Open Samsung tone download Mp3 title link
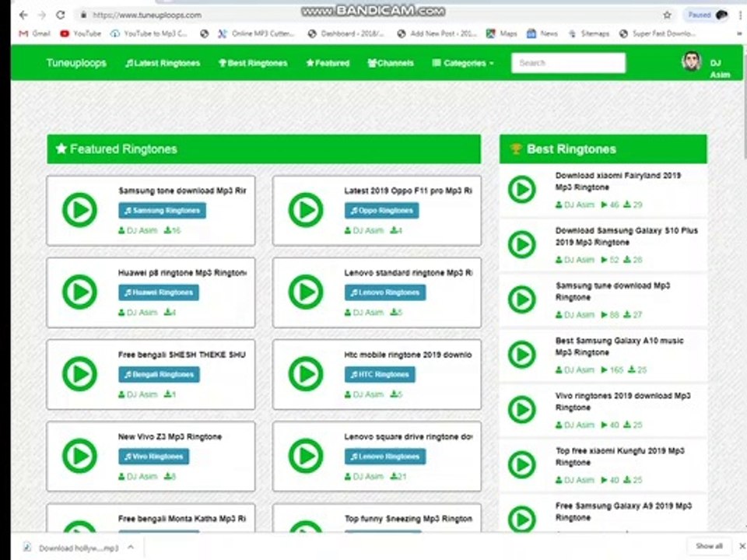The image size is (747, 560). coord(182,191)
